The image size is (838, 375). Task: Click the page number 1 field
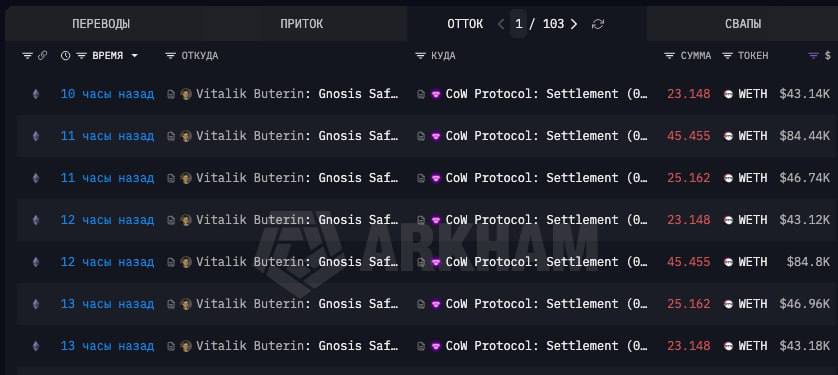pos(518,24)
